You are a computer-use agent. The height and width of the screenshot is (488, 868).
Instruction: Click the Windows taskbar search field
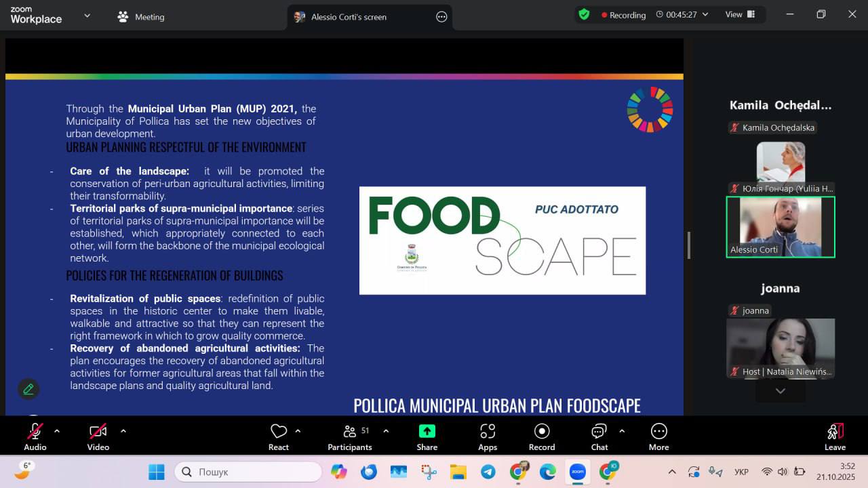point(248,472)
